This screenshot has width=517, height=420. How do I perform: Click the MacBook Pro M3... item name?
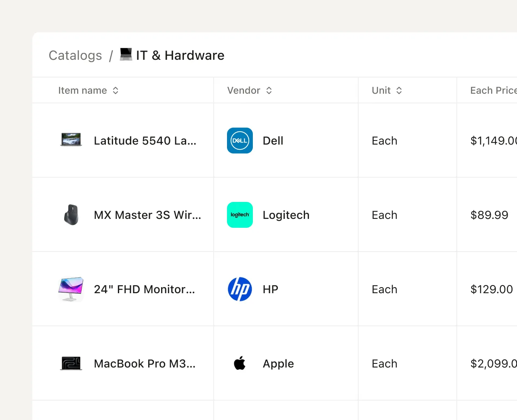145,363
